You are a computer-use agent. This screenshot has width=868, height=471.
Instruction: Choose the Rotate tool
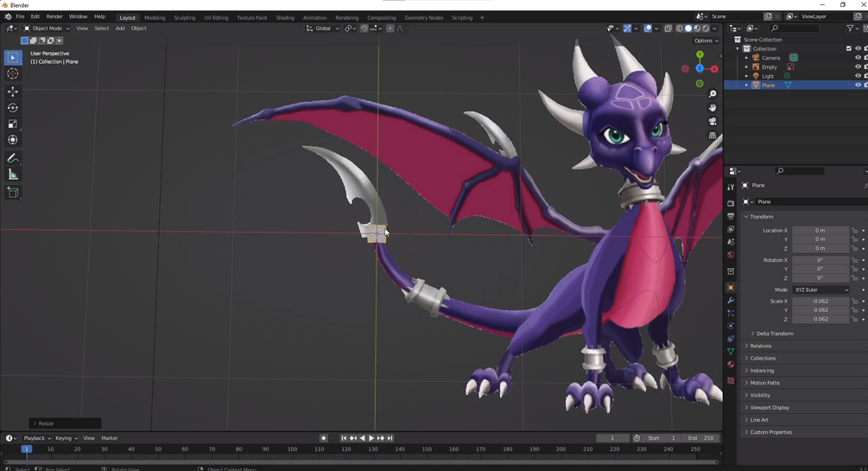(13, 108)
